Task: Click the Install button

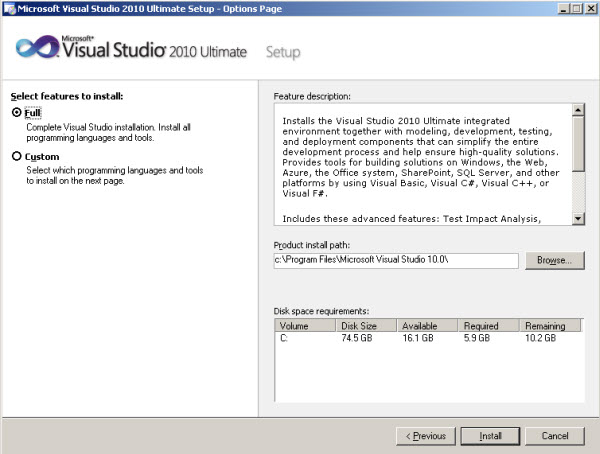Action: [490, 436]
